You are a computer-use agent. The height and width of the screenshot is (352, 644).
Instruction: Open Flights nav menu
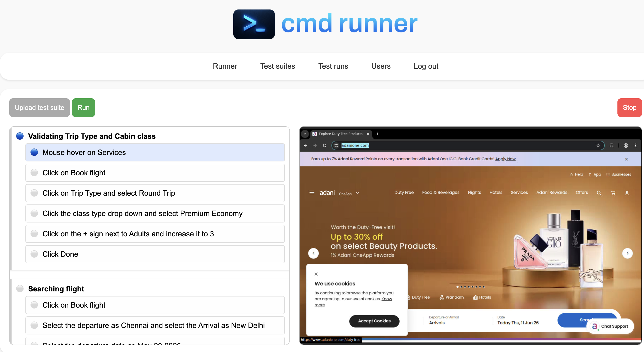pyautogui.click(x=474, y=192)
